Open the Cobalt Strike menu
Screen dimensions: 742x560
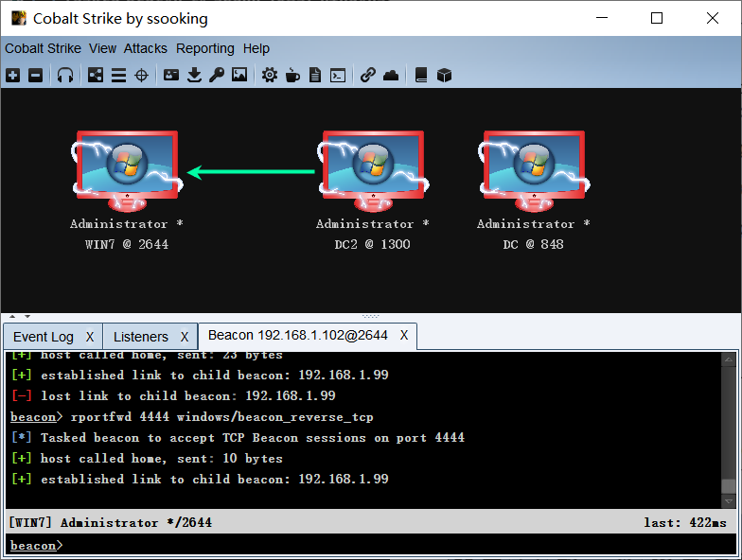[44, 48]
